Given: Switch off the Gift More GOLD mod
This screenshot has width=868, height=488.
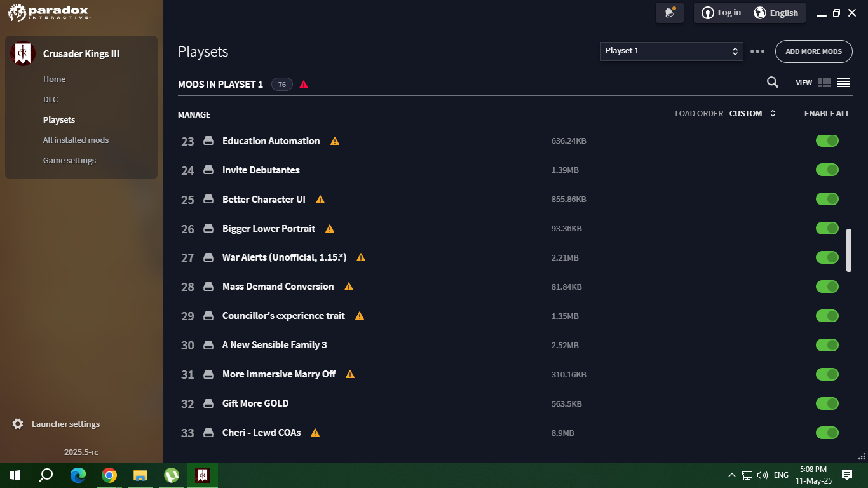Looking at the screenshot, I should 827,403.
